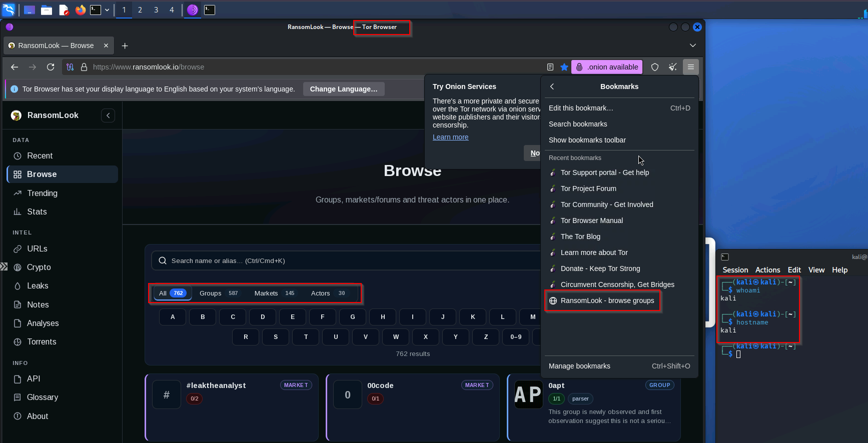Select the Groups 587 filter
This screenshot has height=443, width=868.
click(x=219, y=293)
